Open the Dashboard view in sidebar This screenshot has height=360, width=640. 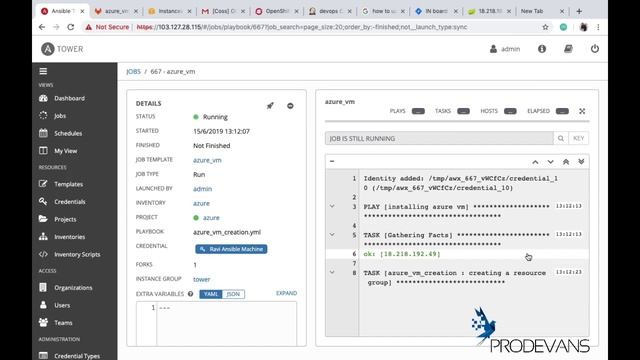[69, 98]
